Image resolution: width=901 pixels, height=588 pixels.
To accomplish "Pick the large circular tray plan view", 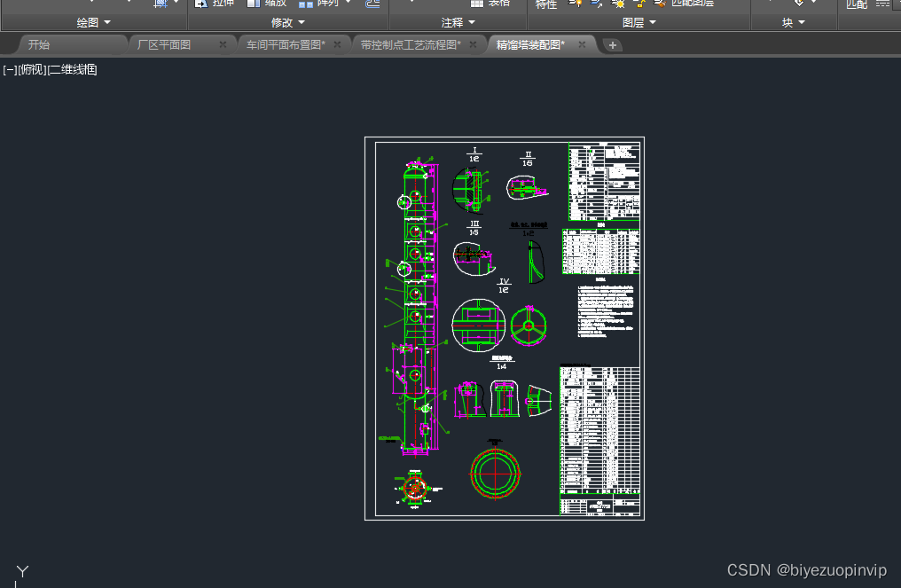I will [478, 325].
